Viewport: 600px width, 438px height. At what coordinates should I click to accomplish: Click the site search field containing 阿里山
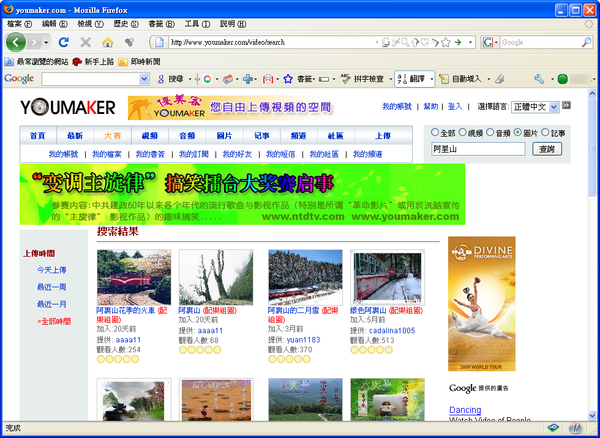478,149
